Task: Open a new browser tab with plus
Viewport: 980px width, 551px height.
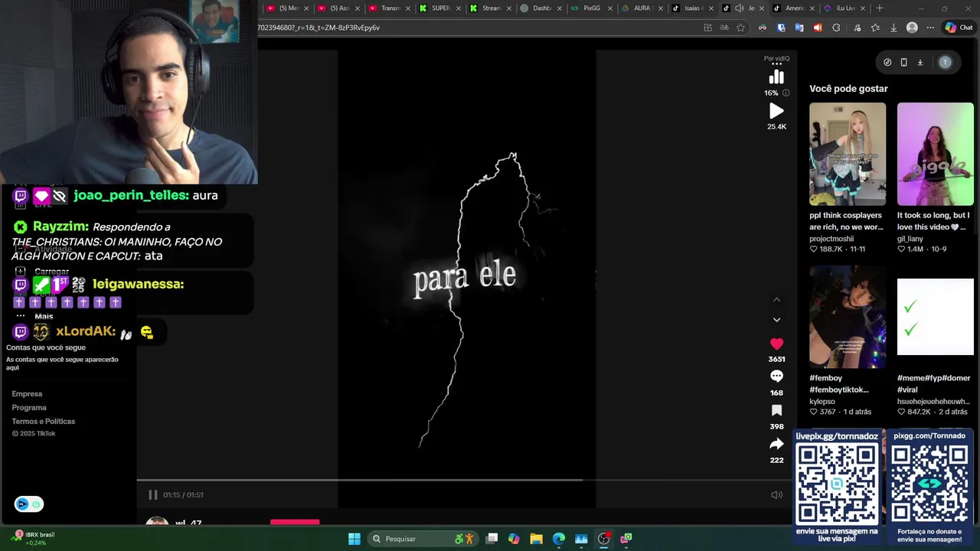Action: point(880,8)
